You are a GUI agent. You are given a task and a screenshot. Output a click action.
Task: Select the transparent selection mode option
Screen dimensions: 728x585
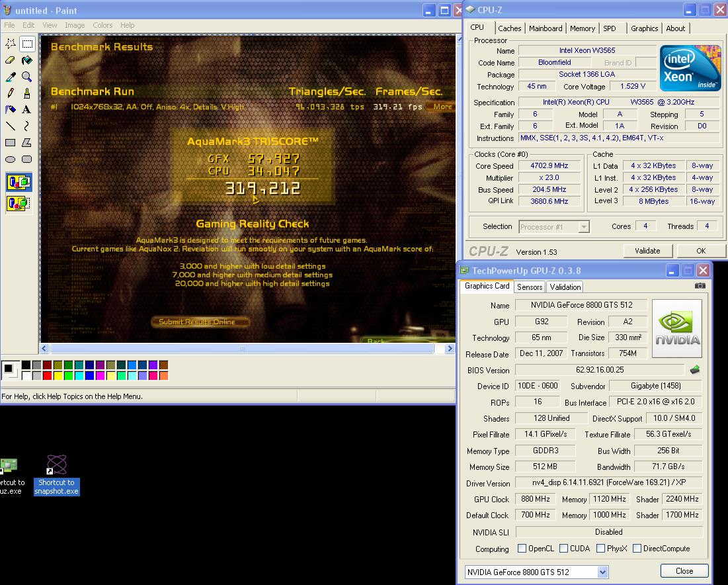pos(19,204)
